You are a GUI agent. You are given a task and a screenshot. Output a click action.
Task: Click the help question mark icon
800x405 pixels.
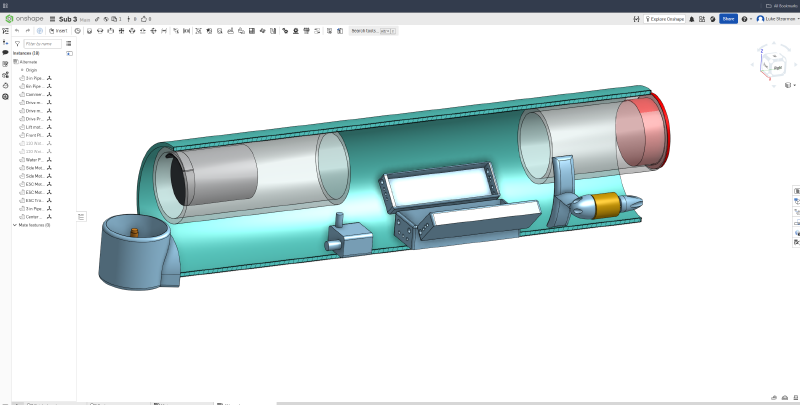tap(744, 19)
